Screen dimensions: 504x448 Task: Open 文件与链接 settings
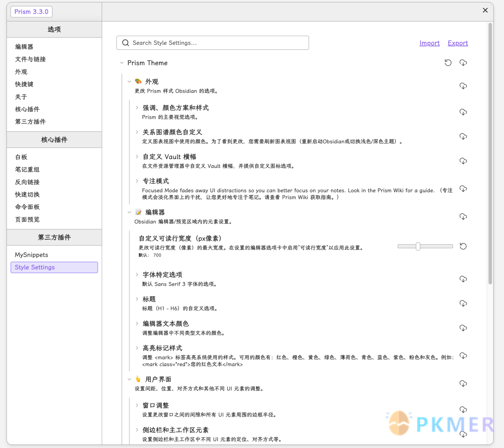pyautogui.click(x=54, y=59)
